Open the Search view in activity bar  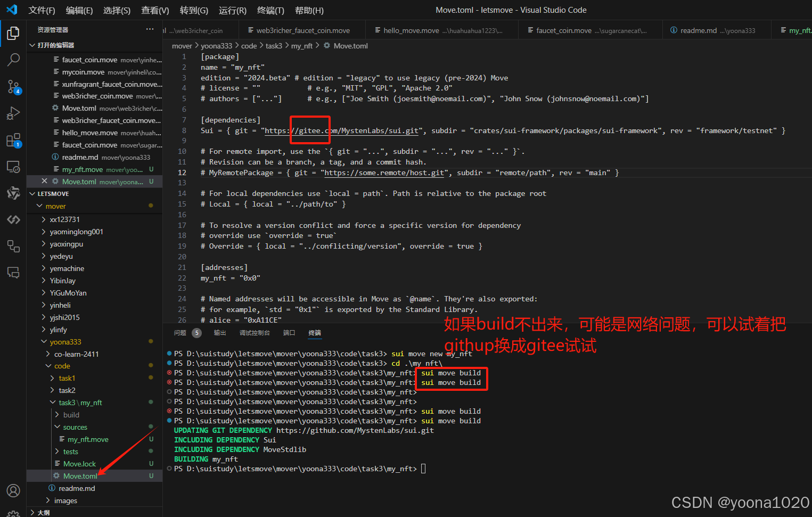[x=13, y=60]
